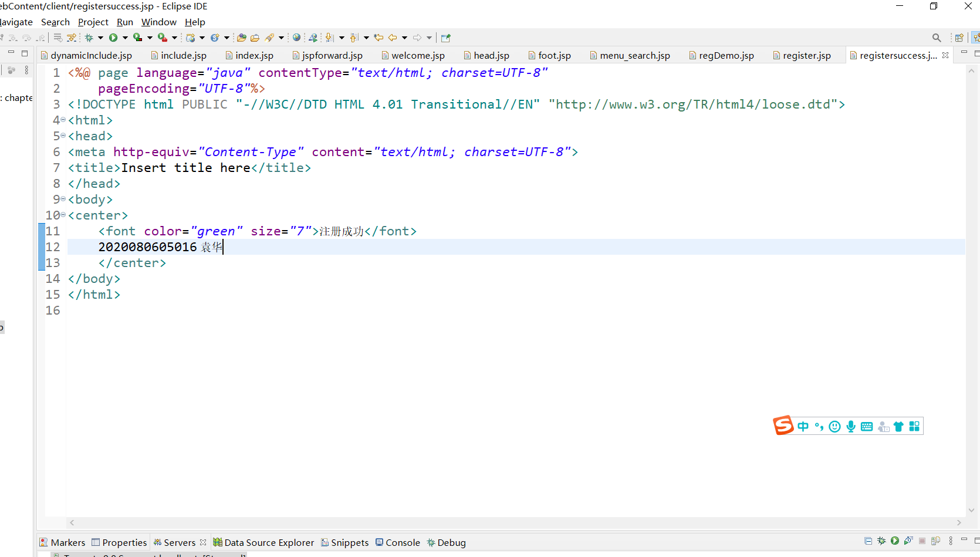Screen dimensions: 980x557
Task: Click the Search flashlight icon
Action: (269, 38)
